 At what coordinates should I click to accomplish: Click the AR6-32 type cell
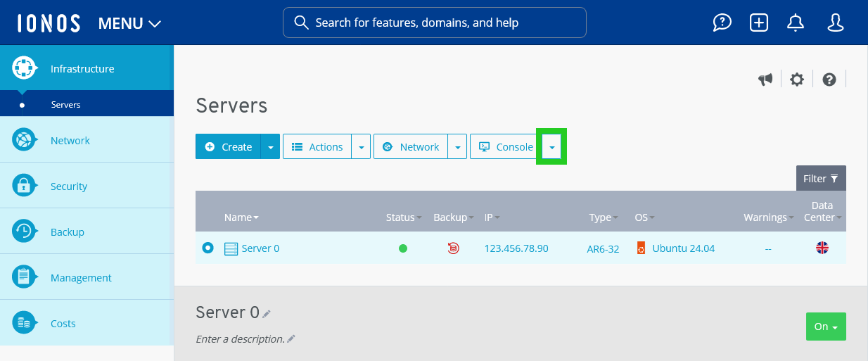pyautogui.click(x=603, y=249)
